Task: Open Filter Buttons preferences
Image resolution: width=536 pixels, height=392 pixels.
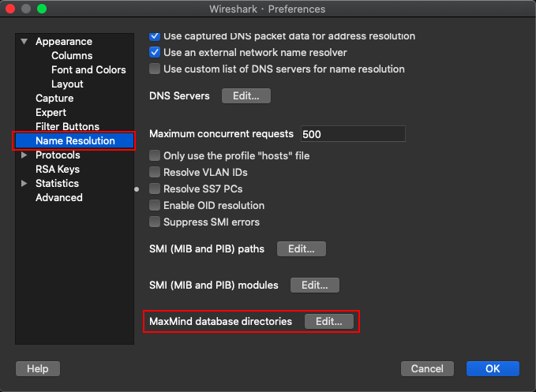Action: (67, 127)
